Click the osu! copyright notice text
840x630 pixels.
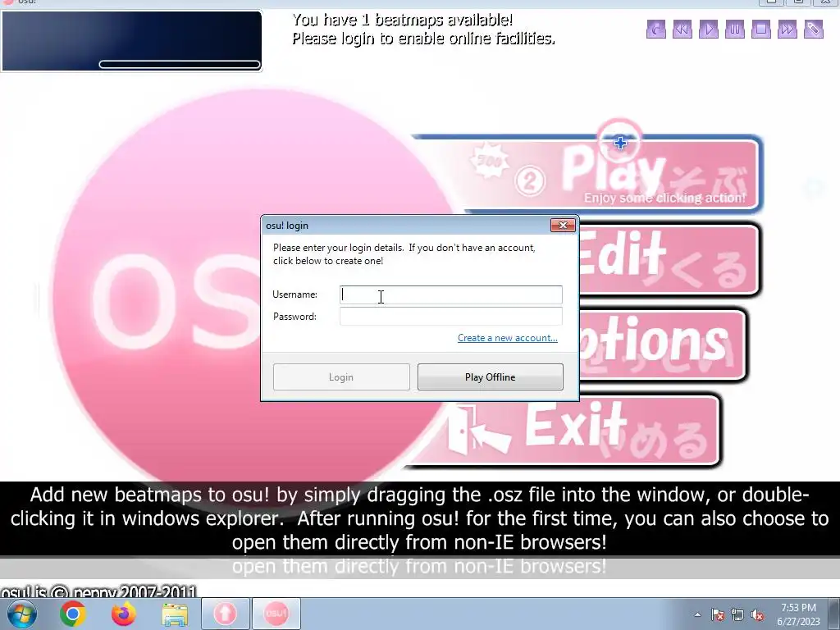tap(98, 592)
